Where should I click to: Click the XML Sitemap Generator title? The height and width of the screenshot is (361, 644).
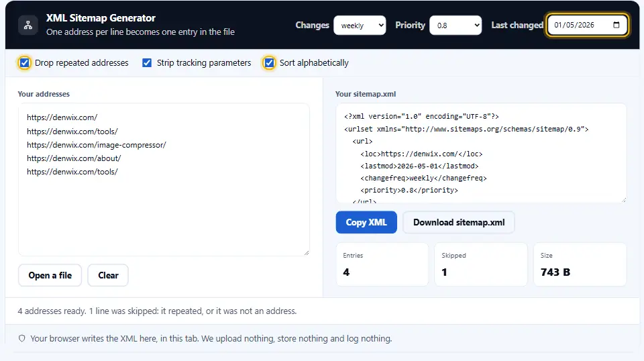101,18
